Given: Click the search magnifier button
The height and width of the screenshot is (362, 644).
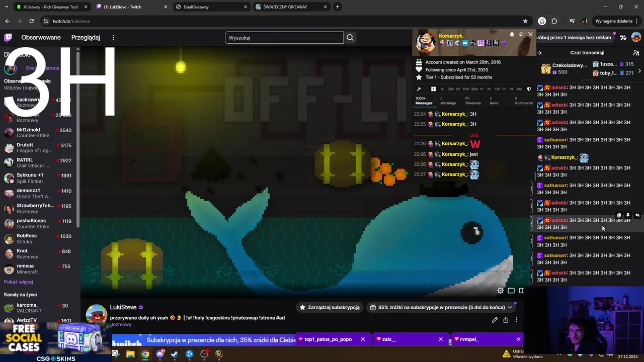Looking at the screenshot, I should pyautogui.click(x=350, y=38).
